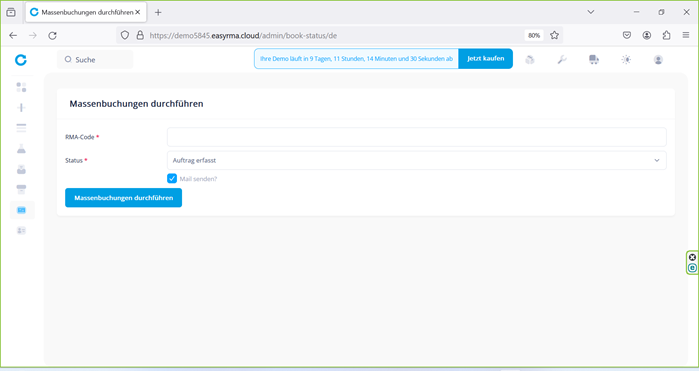This screenshot has height=371, width=699.
Task: Click the shield tracking protection icon
Action: tap(125, 35)
